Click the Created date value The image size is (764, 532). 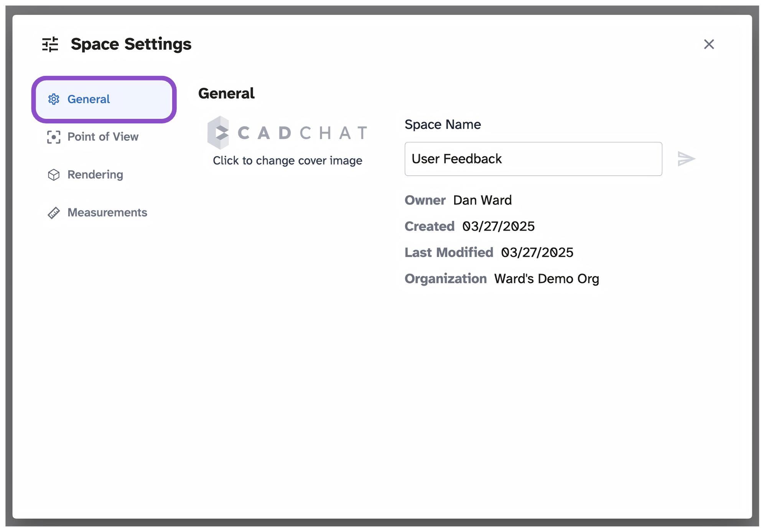click(x=498, y=227)
